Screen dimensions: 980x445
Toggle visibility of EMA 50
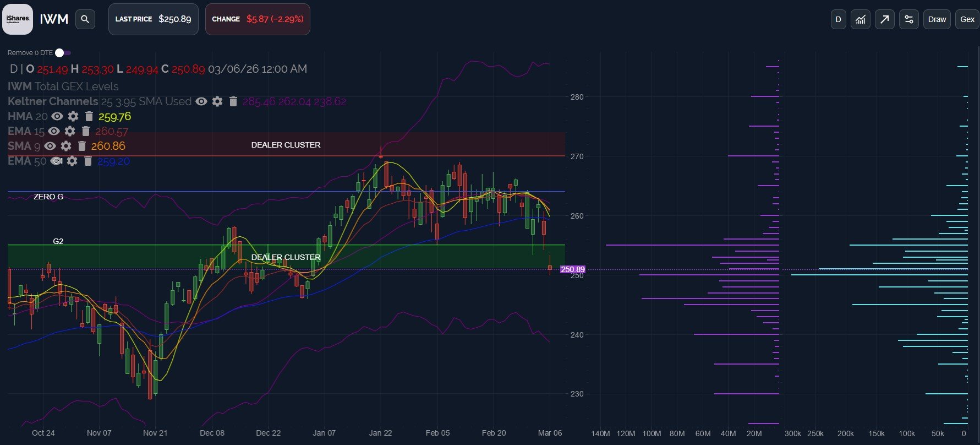click(56, 161)
